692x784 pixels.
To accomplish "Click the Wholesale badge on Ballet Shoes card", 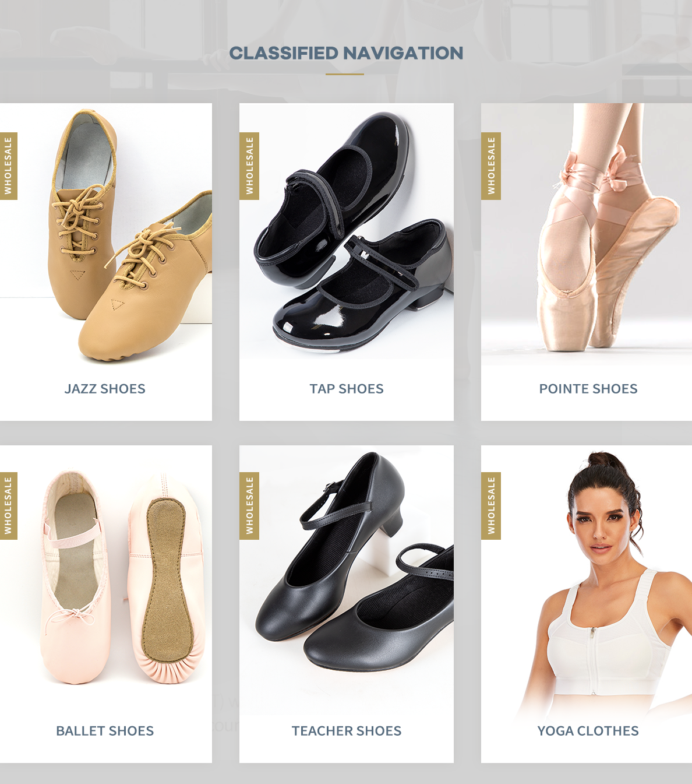I will click(8, 506).
